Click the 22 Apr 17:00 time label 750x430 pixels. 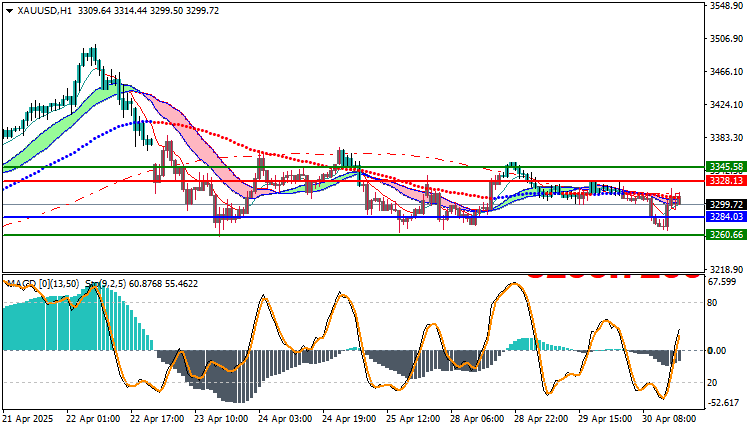pyautogui.click(x=157, y=419)
